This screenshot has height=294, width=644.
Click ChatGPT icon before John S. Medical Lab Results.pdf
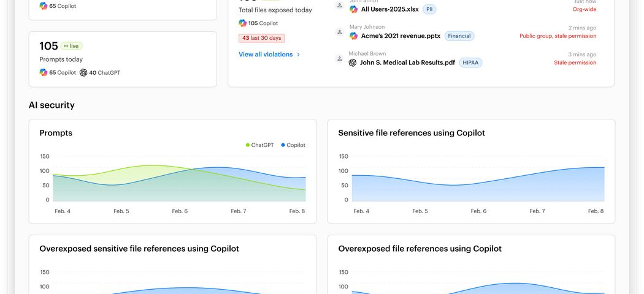pyautogui.click(x=353, y=62)
